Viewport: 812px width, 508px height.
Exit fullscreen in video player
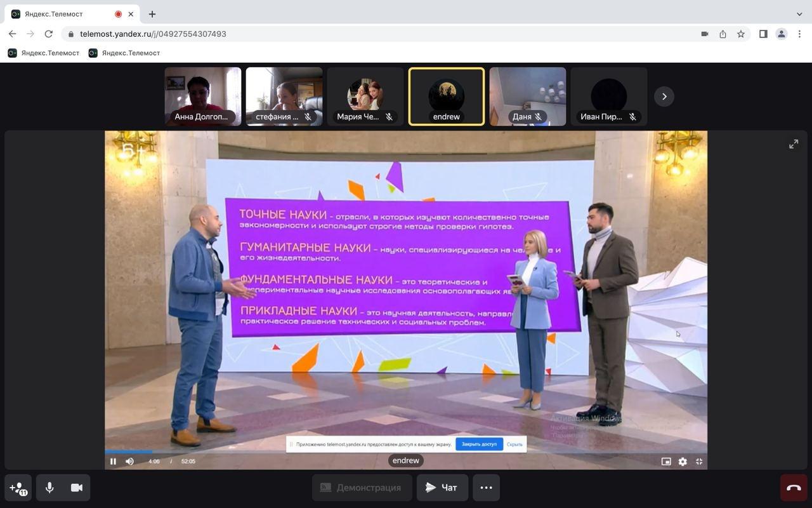point(699,462)
